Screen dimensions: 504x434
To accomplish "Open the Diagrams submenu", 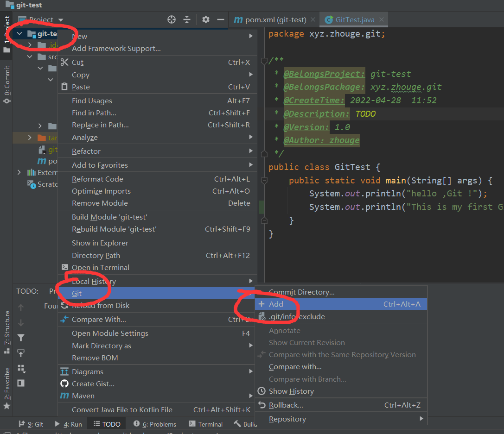I will pyautogui.click(x=157, y=372).
